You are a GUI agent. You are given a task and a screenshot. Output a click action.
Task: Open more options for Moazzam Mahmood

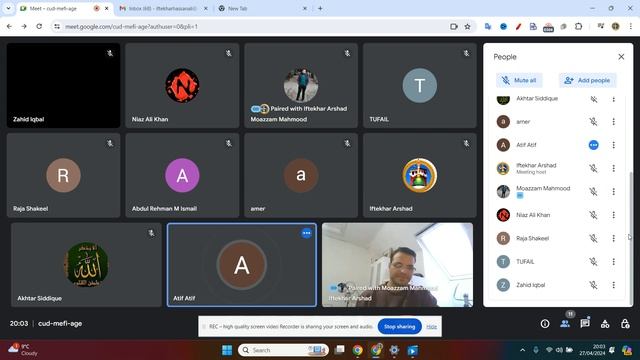[613, 191]
